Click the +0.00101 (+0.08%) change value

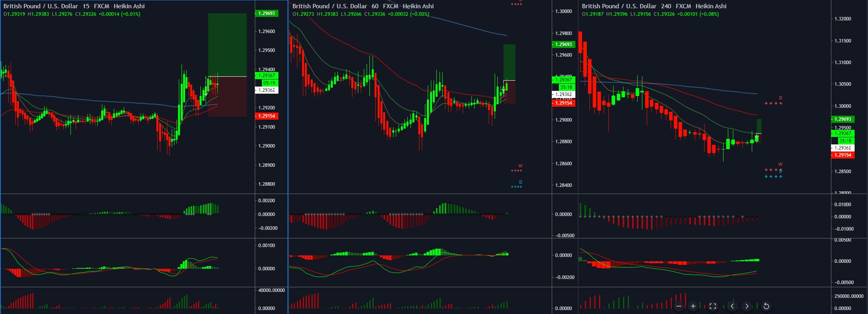click(x=698, y=14)
